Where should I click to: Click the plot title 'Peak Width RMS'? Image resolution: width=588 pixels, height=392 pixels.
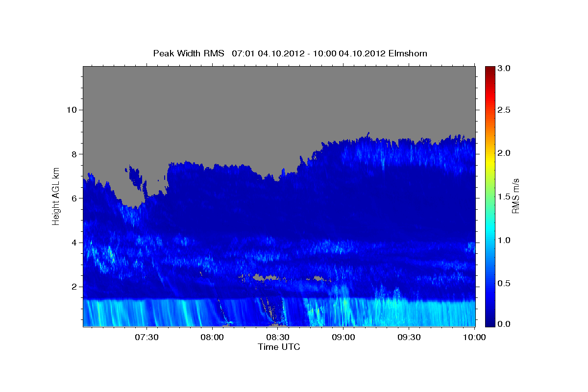coord(189,53)
